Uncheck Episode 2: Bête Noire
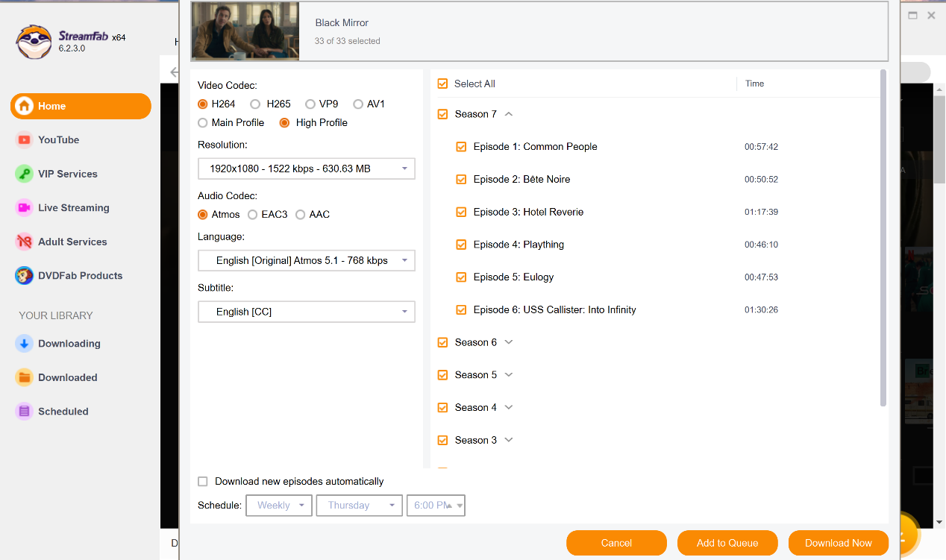This screenshot has height=560, width=946. [461, 179]
